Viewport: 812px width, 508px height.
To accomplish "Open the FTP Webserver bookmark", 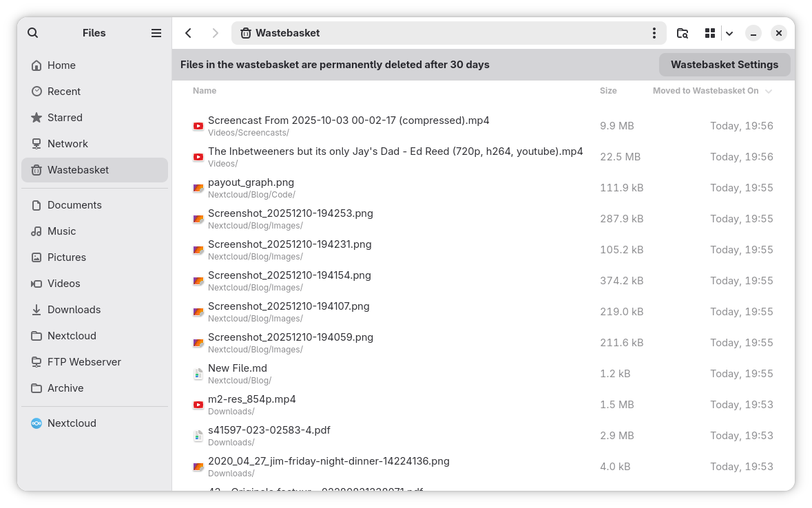I will click(84, 362).
